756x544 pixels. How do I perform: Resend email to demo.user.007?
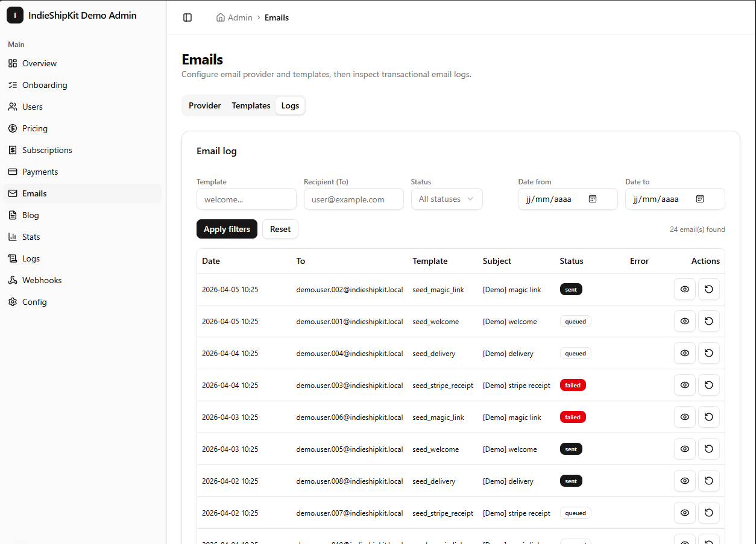tap(709, 513)
